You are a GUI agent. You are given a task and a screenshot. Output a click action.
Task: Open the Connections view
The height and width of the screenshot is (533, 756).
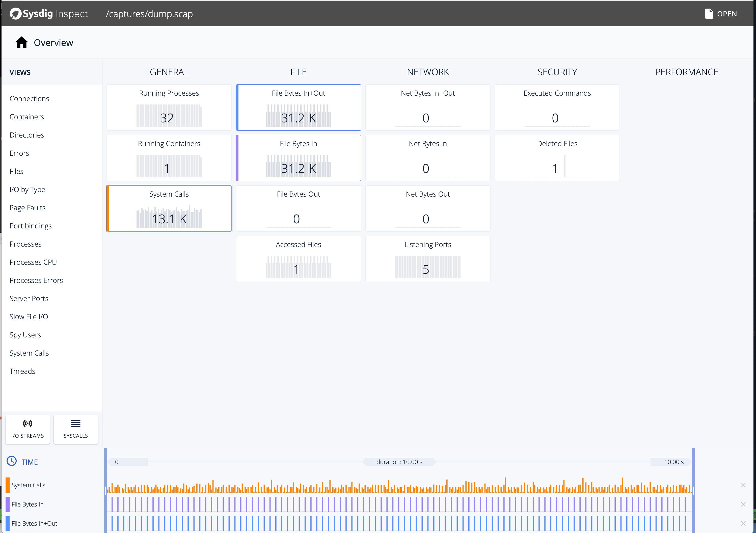29,98
